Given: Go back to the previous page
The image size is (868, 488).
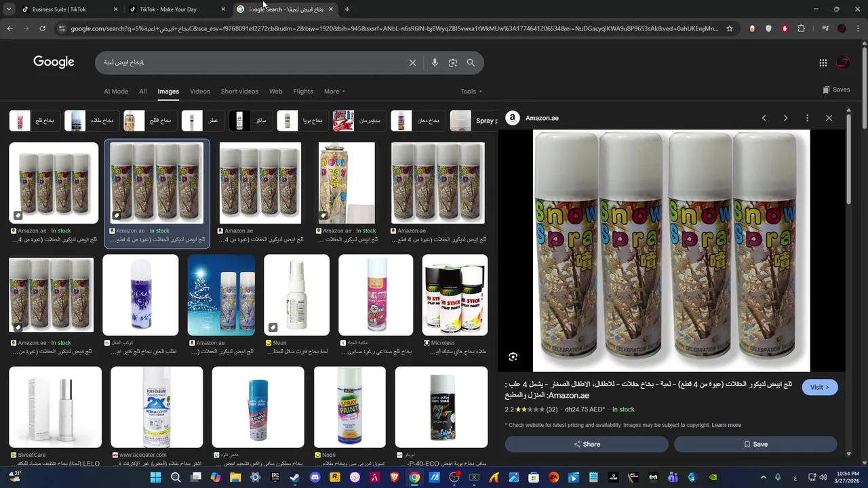Looking at the screenshot, I should 9,28.
